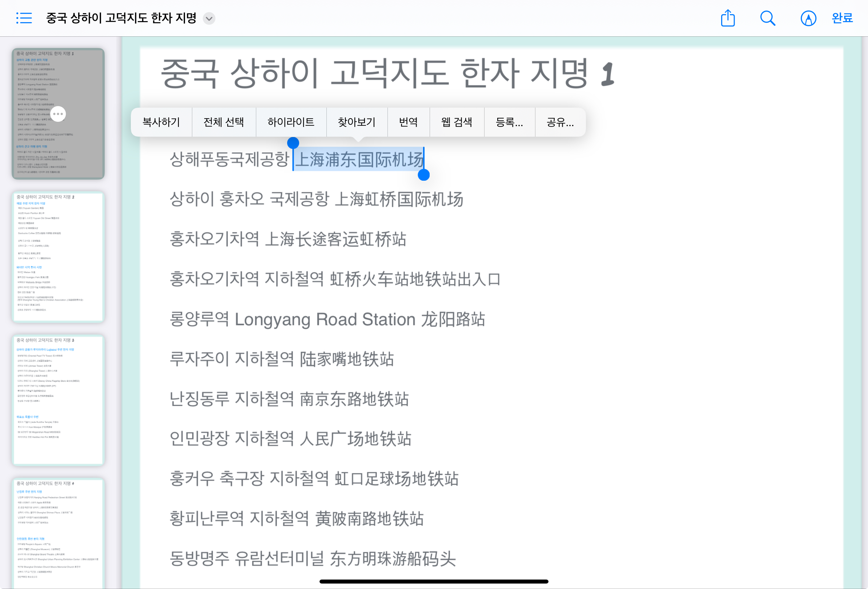Open page 4 thumbnail in sidebar
The height and width of the screenshot is (589, 868).
[x=58, y=534]
